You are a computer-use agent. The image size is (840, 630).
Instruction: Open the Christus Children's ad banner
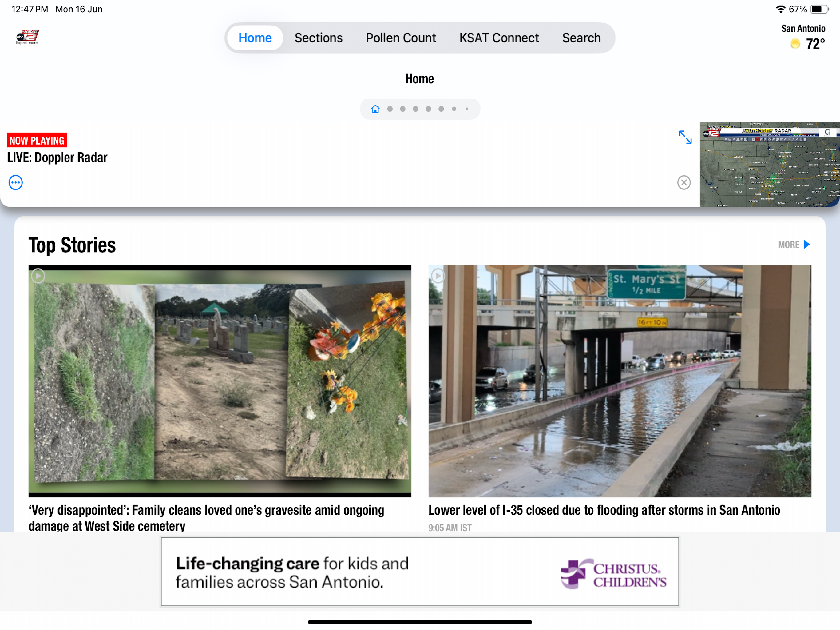tap(420, 572)
